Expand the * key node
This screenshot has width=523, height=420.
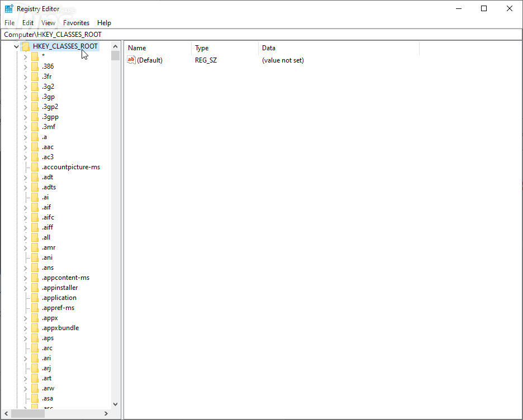coord(25,57)
